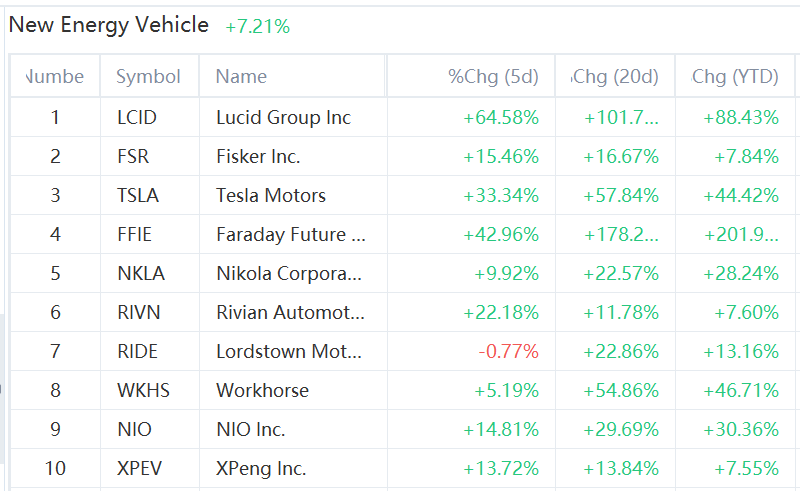Click sector +7.21% change indicator
Image resolution: width=800 pixels, height=491 pixels.
tap(257, 27)
